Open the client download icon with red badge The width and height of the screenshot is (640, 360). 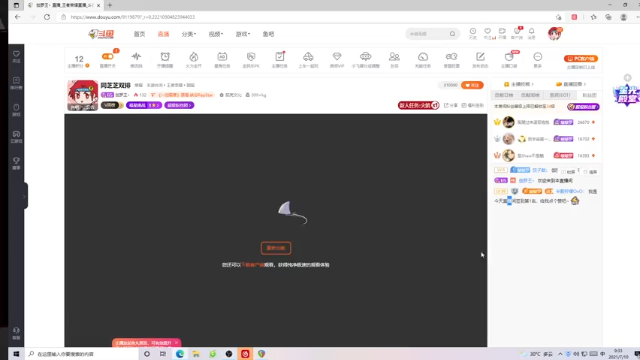(x=517, y=31)
